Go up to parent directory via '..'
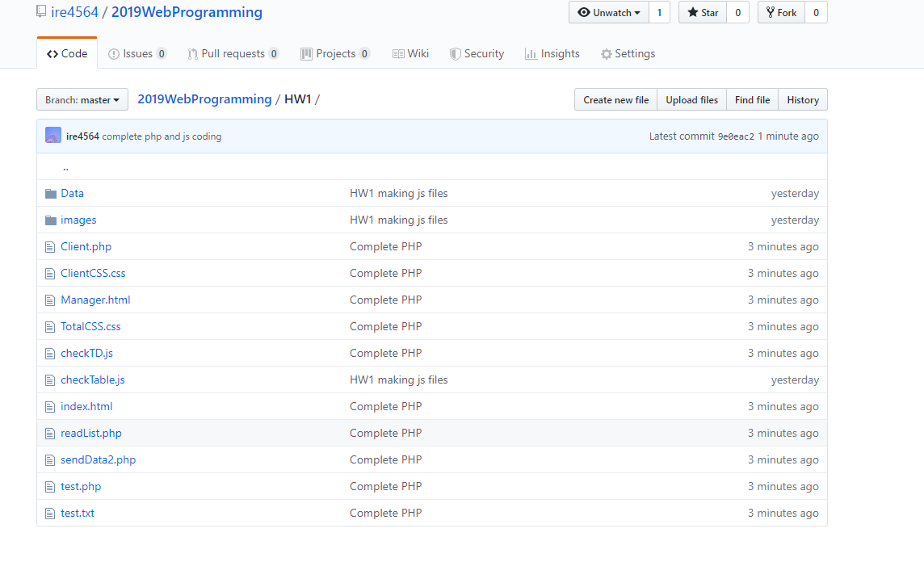This screenshot has width=924, height=562. click(x=65, y=167)
